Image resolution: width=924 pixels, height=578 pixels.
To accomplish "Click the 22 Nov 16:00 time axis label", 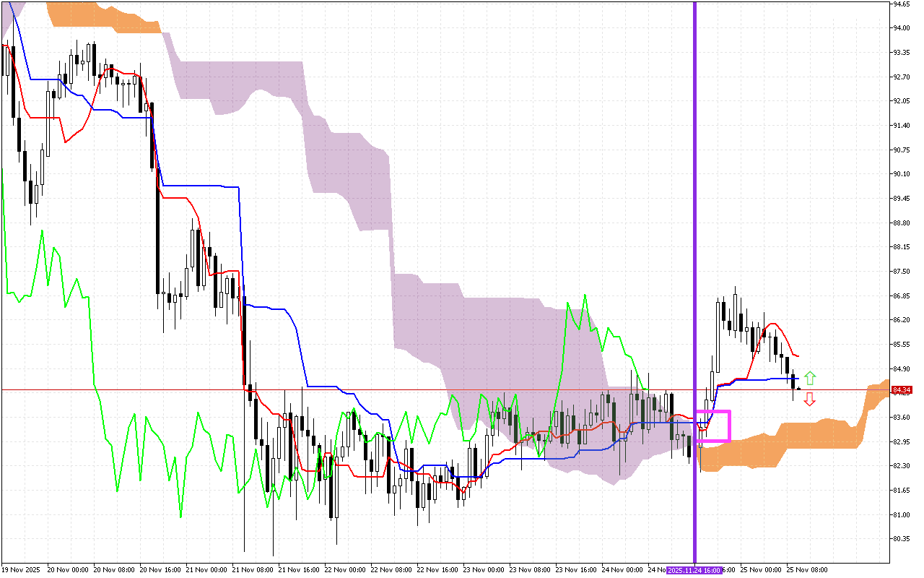I will pos(438,570).
